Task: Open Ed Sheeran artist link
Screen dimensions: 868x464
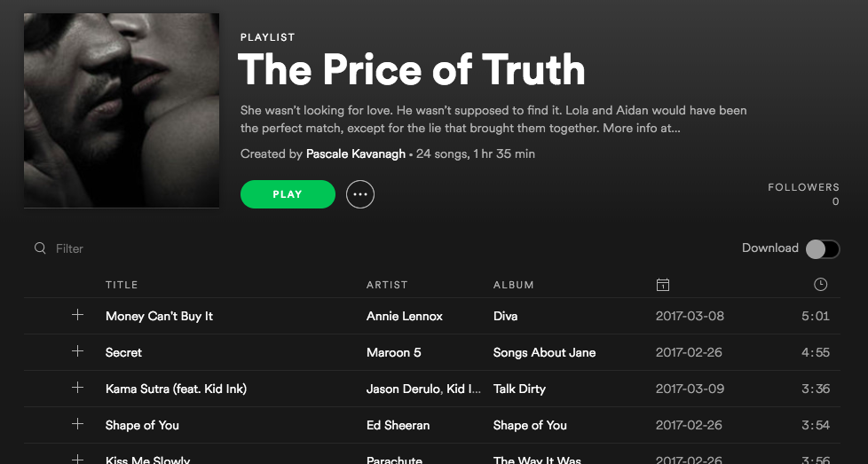Action: pos(398,425)
